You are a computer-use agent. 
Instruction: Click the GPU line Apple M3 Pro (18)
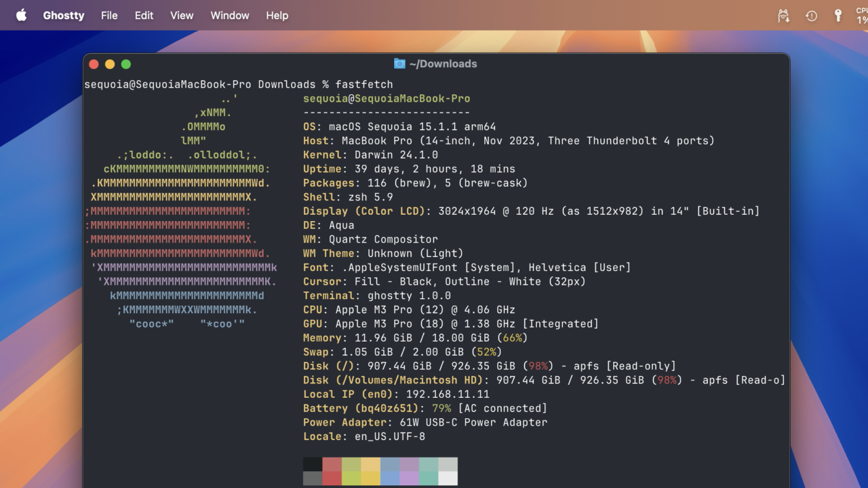tap(451, 324)
